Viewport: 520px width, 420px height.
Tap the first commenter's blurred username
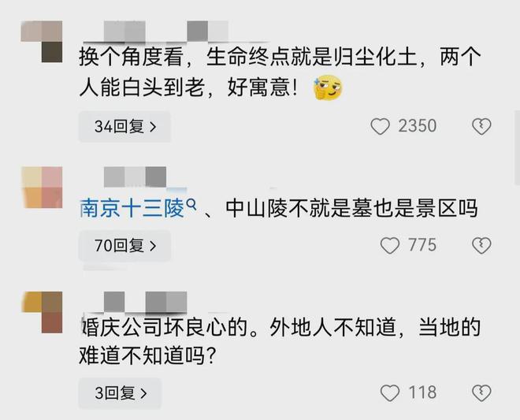tap(165, 32)
